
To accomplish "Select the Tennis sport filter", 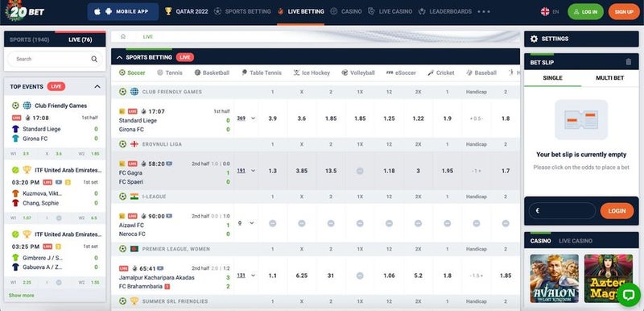I will point(170,73).
